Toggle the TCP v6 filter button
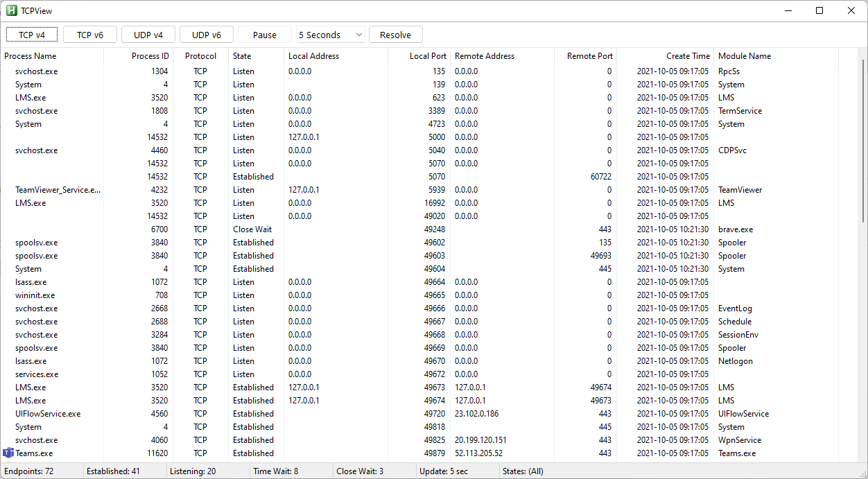Screen dimensions: 868x479 90,35
